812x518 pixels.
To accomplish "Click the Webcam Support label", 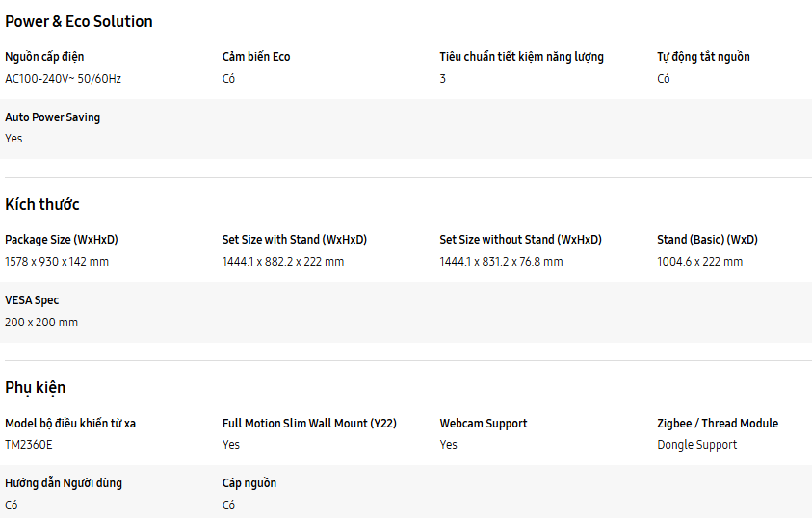I will click(484, 424).
